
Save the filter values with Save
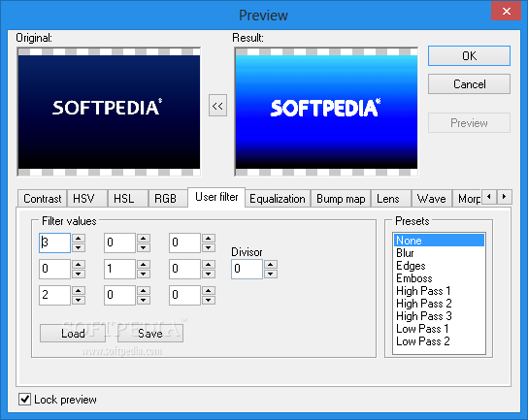[x=150, y=333]
